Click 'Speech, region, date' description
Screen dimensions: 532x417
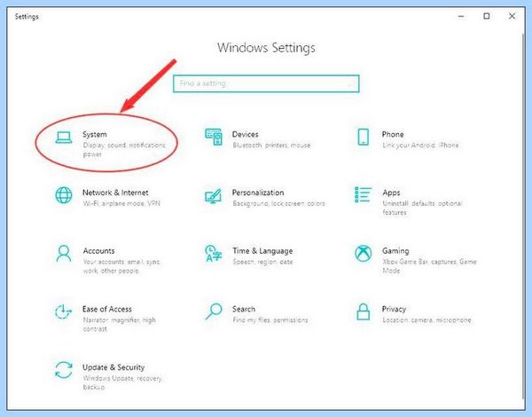[262, 262]
